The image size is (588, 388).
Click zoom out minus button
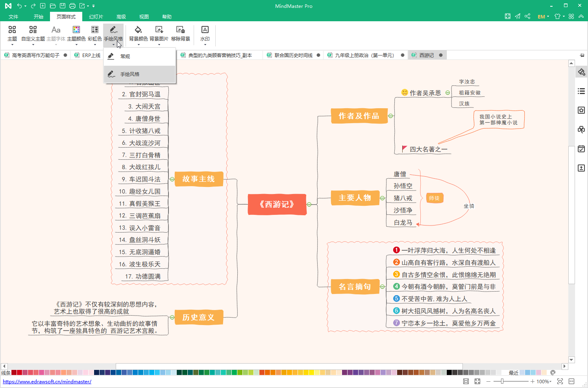(x=488, y=381)
